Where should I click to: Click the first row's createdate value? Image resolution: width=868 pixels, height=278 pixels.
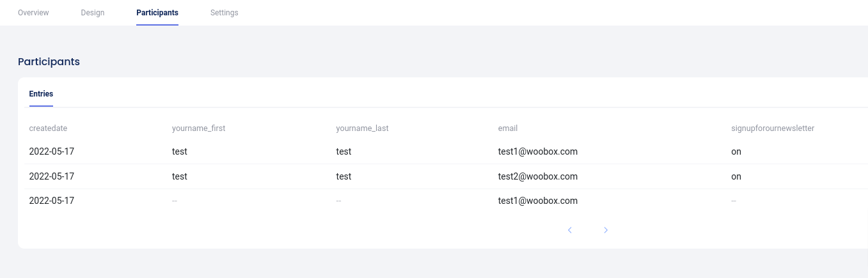[52, 152]
